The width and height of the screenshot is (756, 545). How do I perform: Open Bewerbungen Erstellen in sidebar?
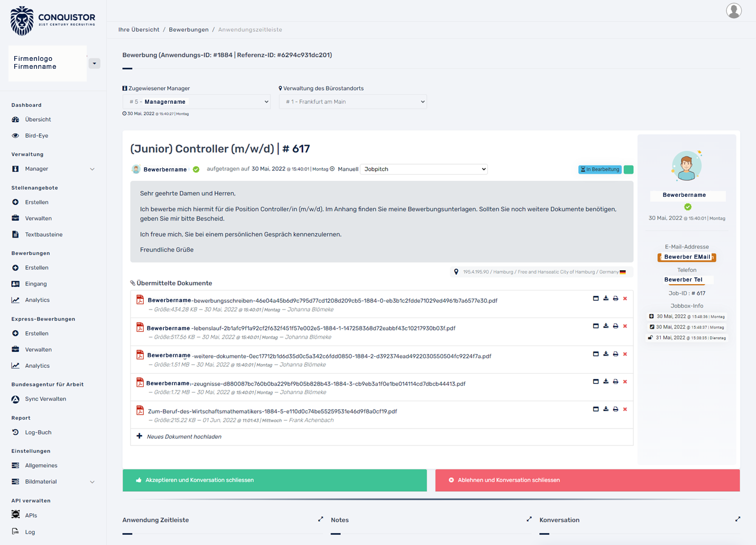[36, 268]
